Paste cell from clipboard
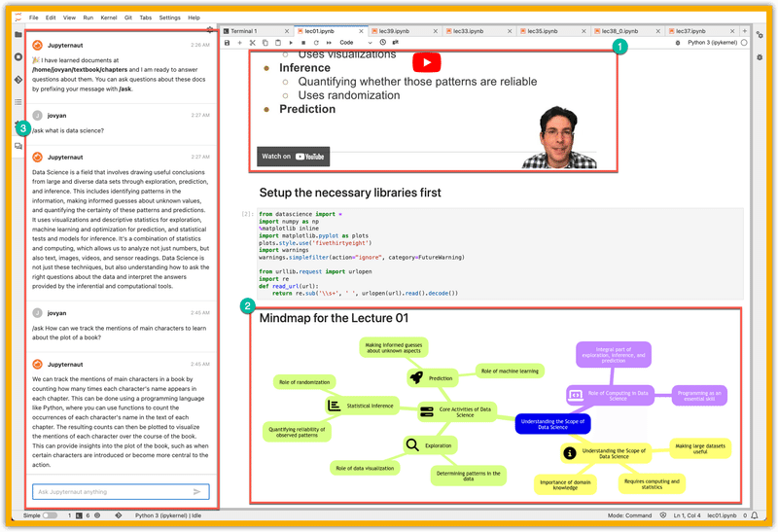 click(278, 43)
